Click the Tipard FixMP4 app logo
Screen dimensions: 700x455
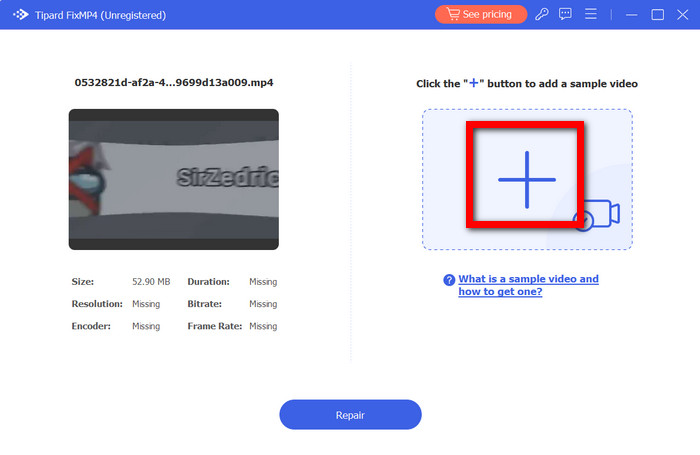18,15
